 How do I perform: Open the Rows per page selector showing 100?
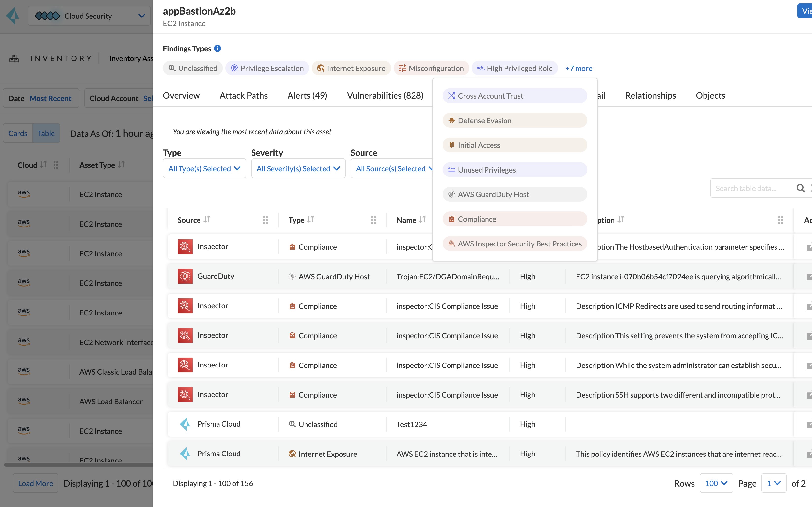pyautogui.click(x=716, y=483)
